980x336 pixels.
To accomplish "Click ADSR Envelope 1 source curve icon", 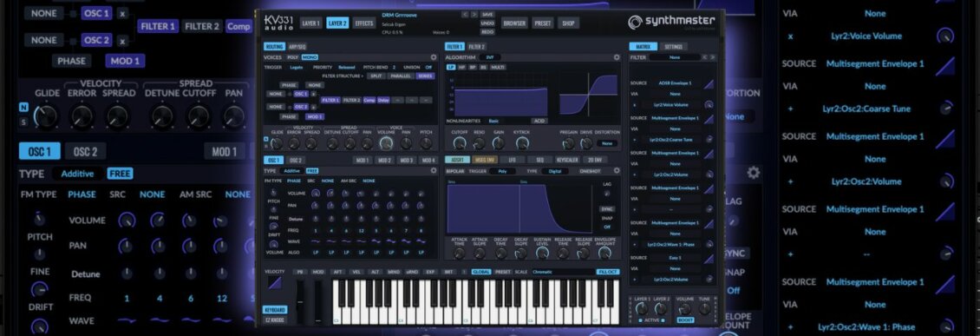I will (x=709, y=83).
